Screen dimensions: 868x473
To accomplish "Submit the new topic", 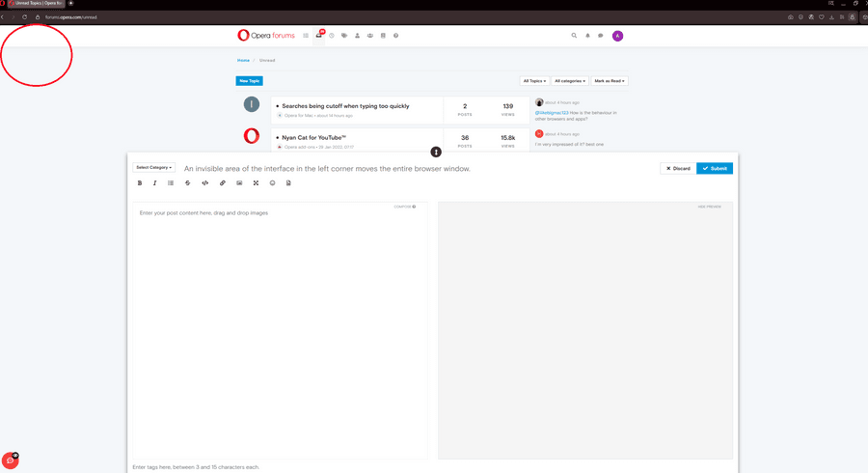I will 715,168.
